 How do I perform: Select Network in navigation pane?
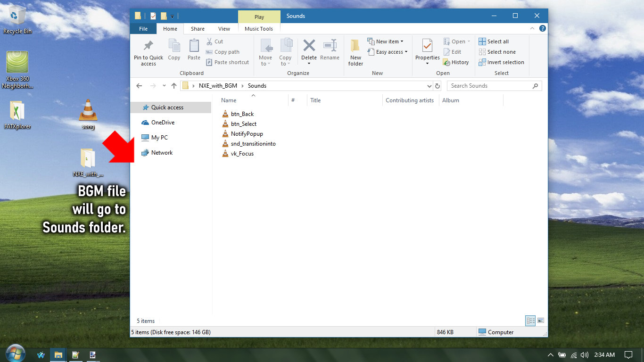171,153
